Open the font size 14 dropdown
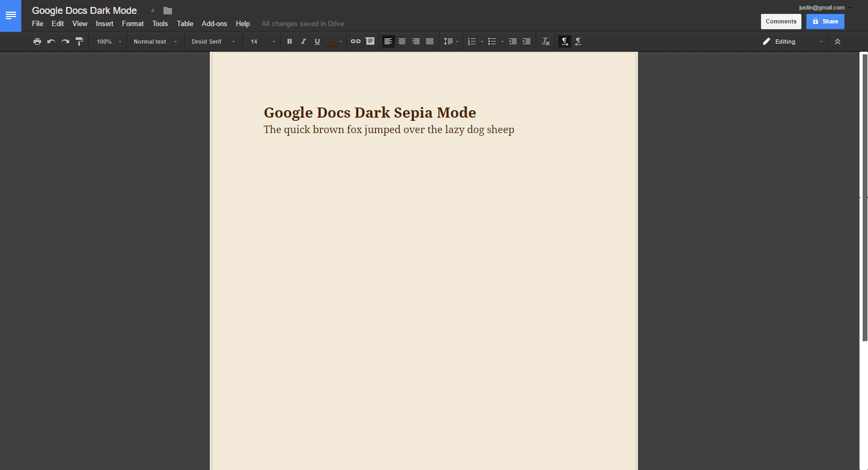The height and width of the screenshot is (470, 868). [263, 42]
